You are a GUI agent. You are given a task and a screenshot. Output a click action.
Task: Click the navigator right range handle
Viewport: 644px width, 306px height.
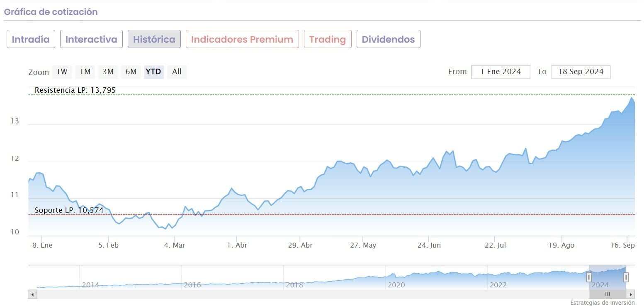[x=626, y=277]
